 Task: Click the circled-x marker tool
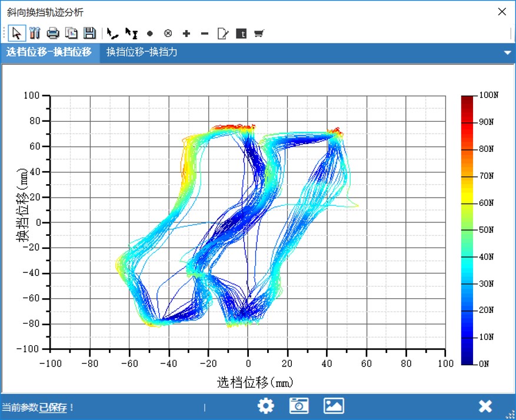[x=168, y=34]
